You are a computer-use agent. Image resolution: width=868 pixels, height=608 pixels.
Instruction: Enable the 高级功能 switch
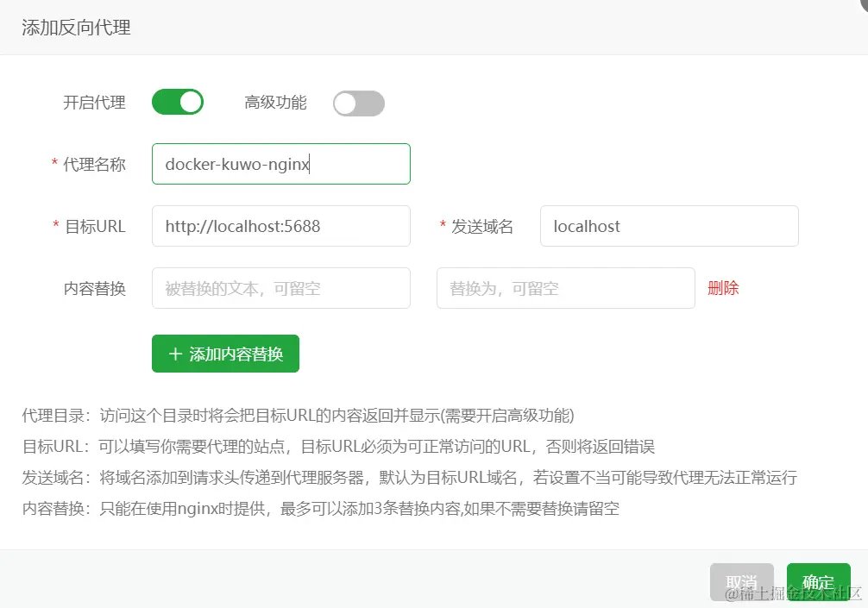click(x=359, y=103)
